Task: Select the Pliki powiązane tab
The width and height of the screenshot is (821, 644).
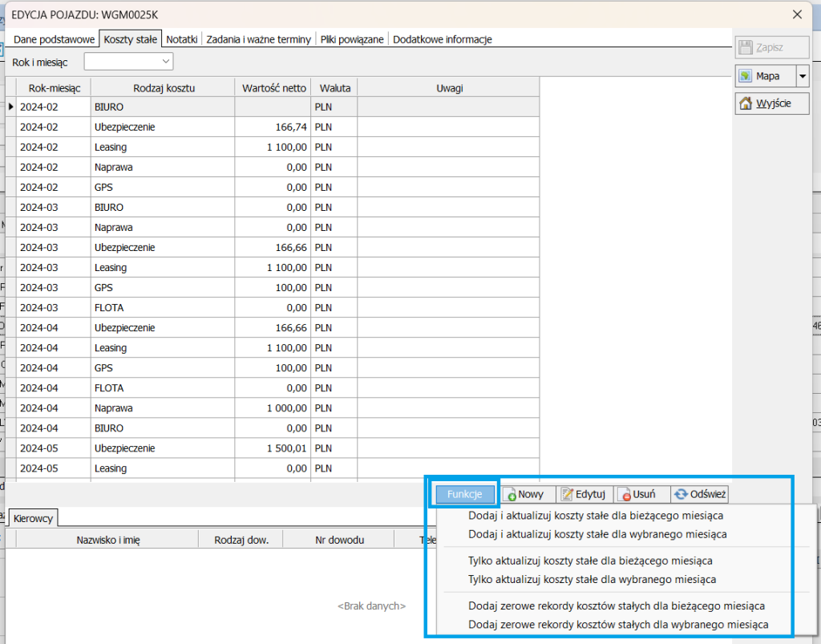Action: tap(352, 39)
